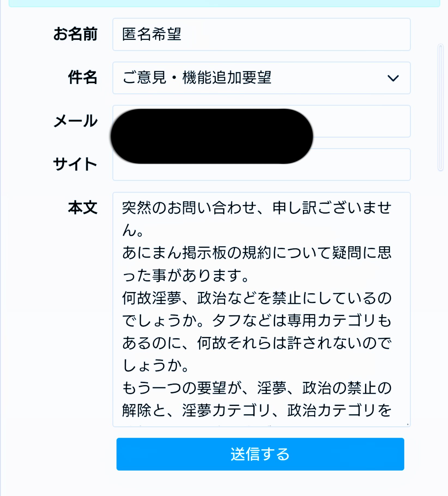Click the message line starting もう一つの要望が
The width and height of the screenshot is (448, 496).
coord(256,388)
